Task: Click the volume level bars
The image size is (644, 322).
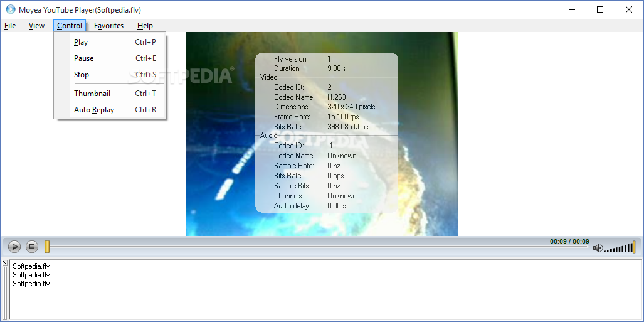Action: [620, 247]
